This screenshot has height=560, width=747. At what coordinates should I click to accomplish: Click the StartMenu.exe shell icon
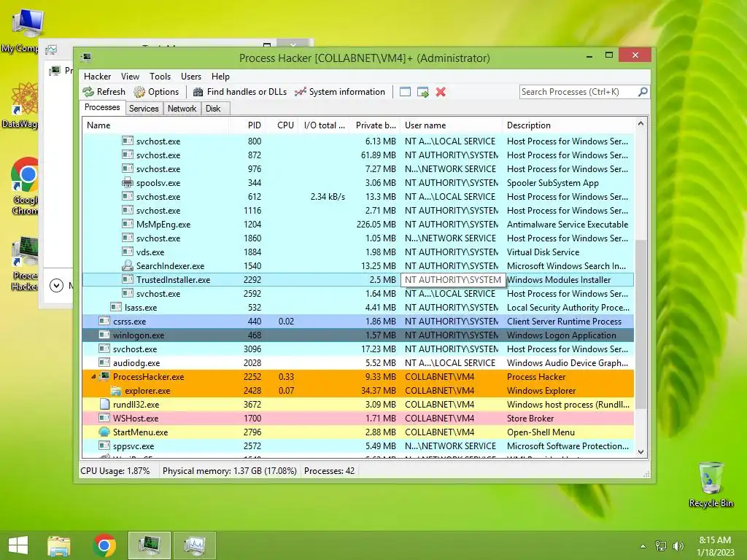(x=104, y=432)
